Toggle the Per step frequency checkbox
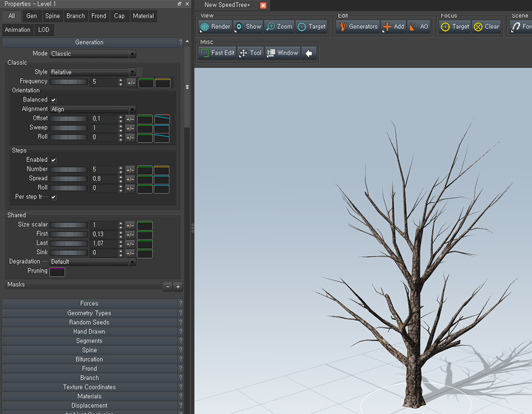The height and width of the screenshot is (414, 532). click(x=54, y=197)
